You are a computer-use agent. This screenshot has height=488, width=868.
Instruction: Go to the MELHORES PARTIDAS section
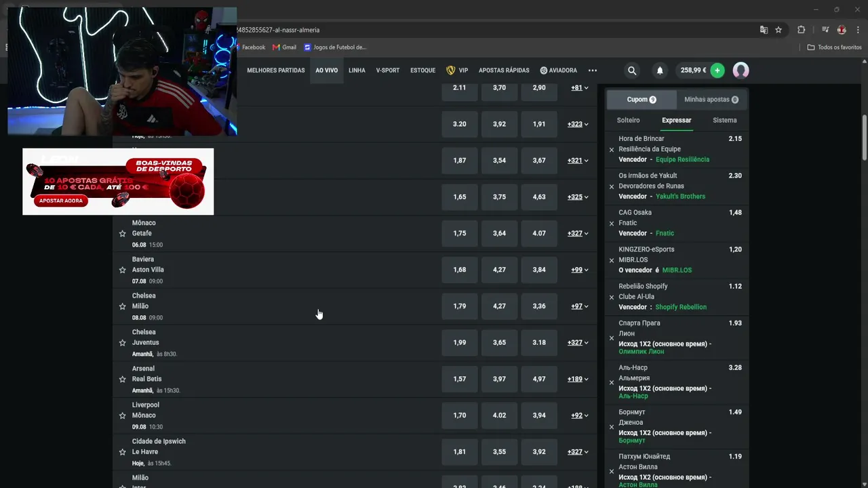[276, 70]
